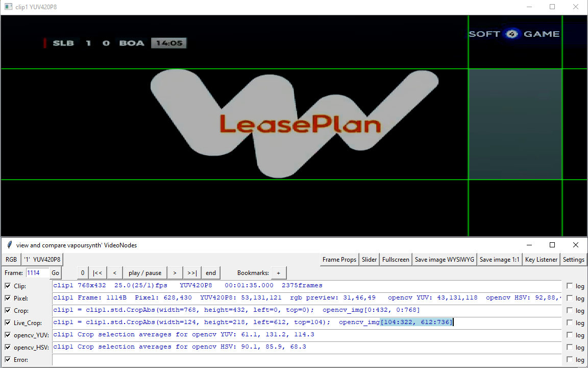Enable log checkbox for opencv_HSV row
Screen dimensions: 588x368
tap(570, 348)
